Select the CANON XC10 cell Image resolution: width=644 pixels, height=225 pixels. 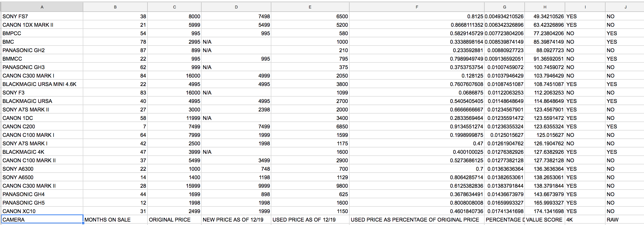[42, 211]
